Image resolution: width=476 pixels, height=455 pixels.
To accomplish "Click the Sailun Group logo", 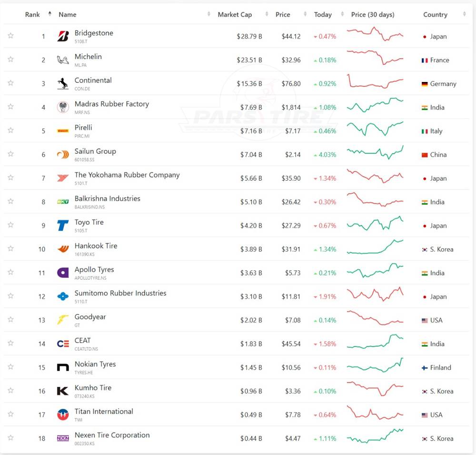I will point(63,155).
